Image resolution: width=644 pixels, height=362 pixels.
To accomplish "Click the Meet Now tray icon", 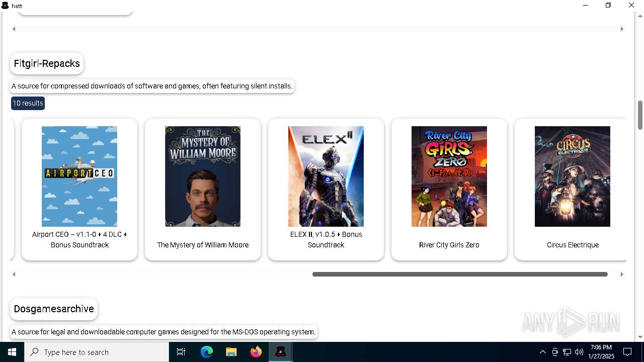I will (x=555, y=352).
